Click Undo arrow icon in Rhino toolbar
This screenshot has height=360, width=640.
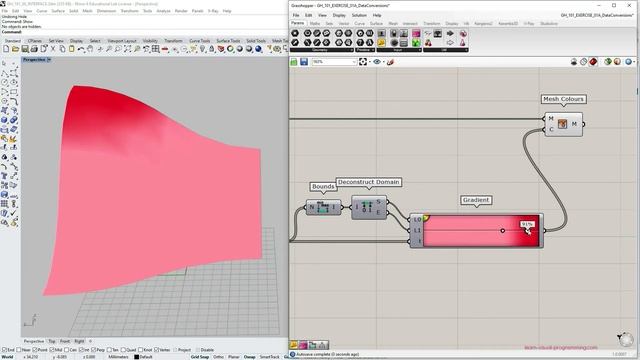click(81, 49)
